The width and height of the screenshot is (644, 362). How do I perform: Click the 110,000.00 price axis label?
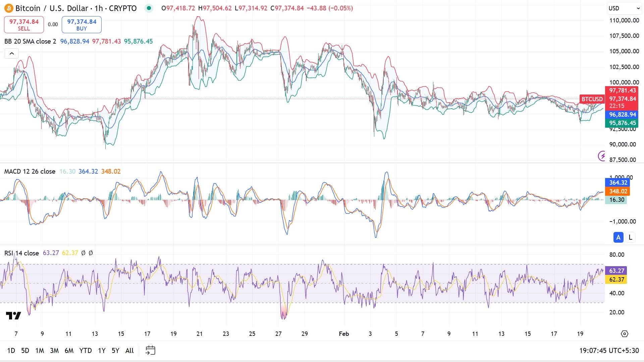[624, 20]
